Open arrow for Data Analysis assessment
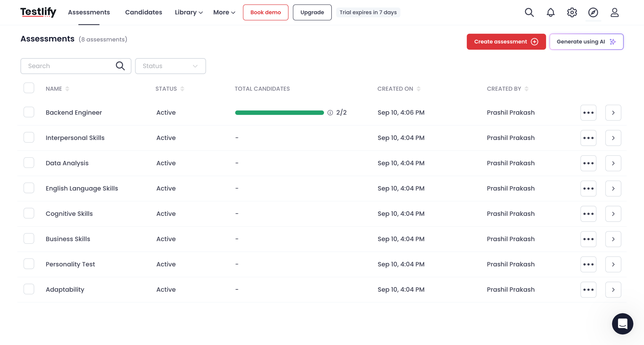 coord(613,163)
